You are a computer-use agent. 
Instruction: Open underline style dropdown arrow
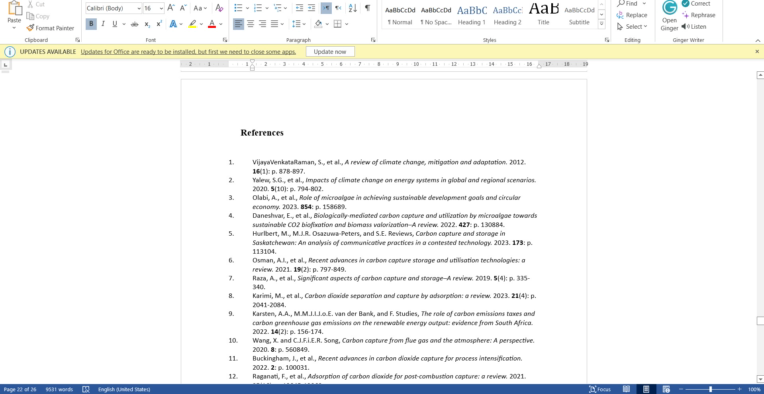click(x=124, y=24)
